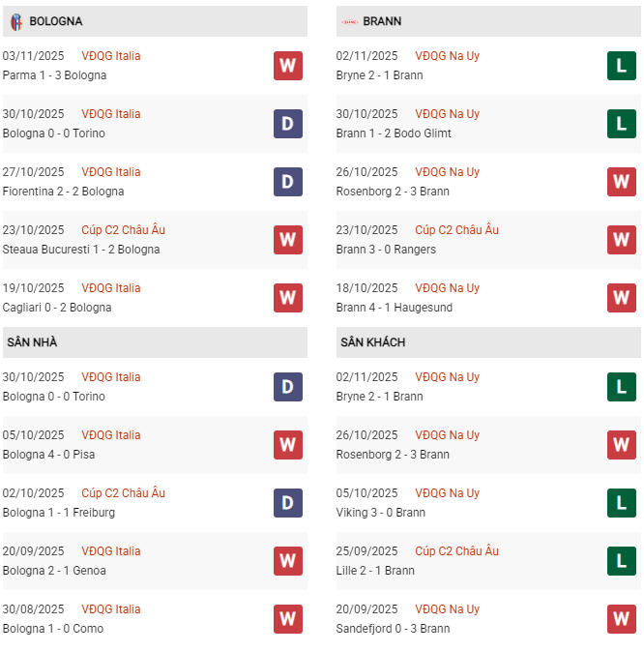Open VĐQG Na Uy link for Bryne match under BRANN
The height and width of the screenshot is (652, 644).
(447, 56)
